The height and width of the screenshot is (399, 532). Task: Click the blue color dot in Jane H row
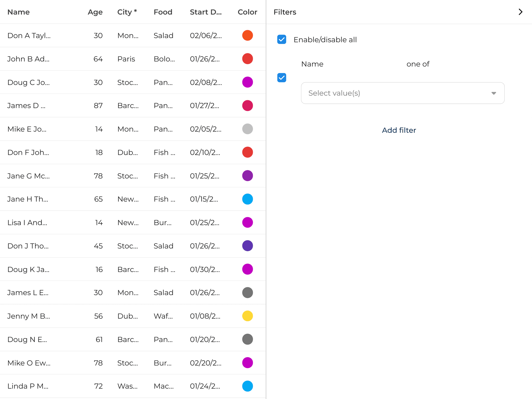[247, 199]
